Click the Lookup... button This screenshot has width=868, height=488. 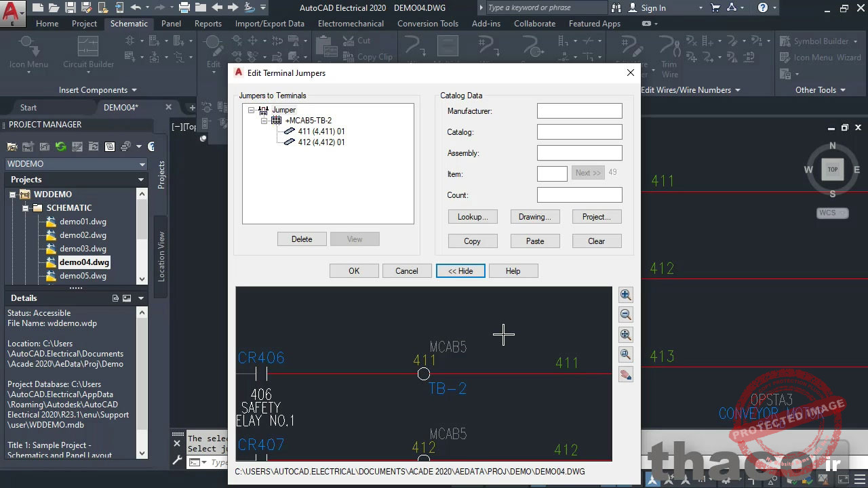click(473, 217)
